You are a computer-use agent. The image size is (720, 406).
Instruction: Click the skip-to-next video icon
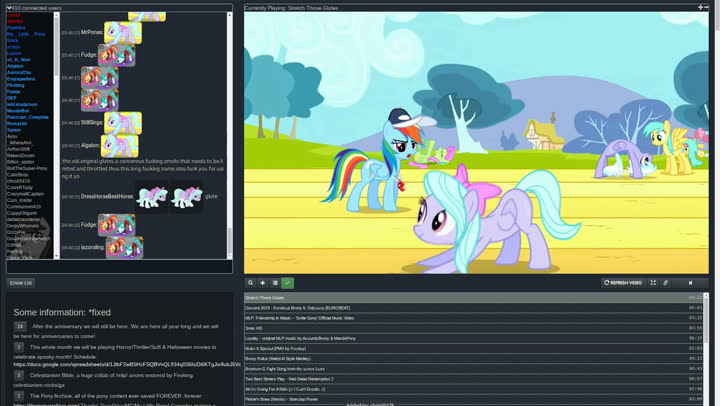pos(690,283)
